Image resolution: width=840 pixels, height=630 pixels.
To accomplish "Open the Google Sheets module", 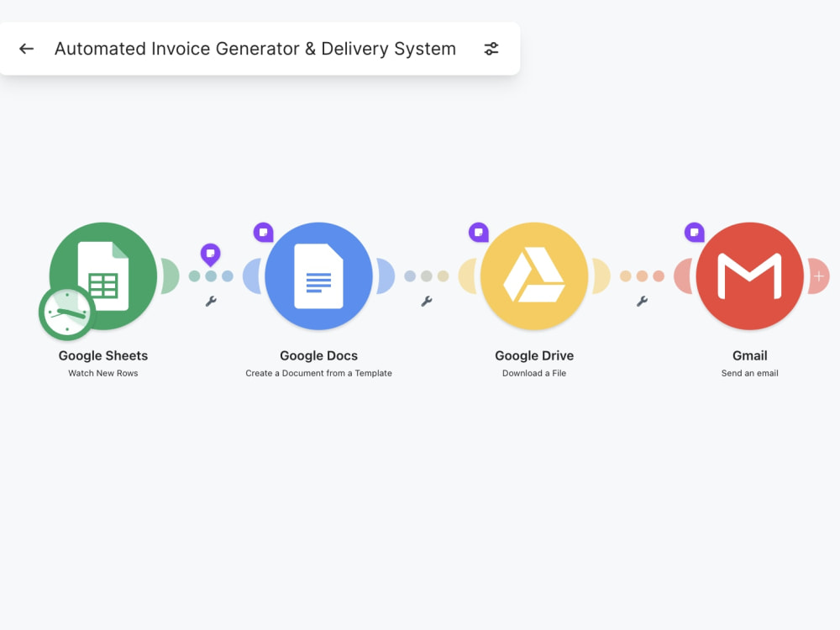I will point(103,276).
